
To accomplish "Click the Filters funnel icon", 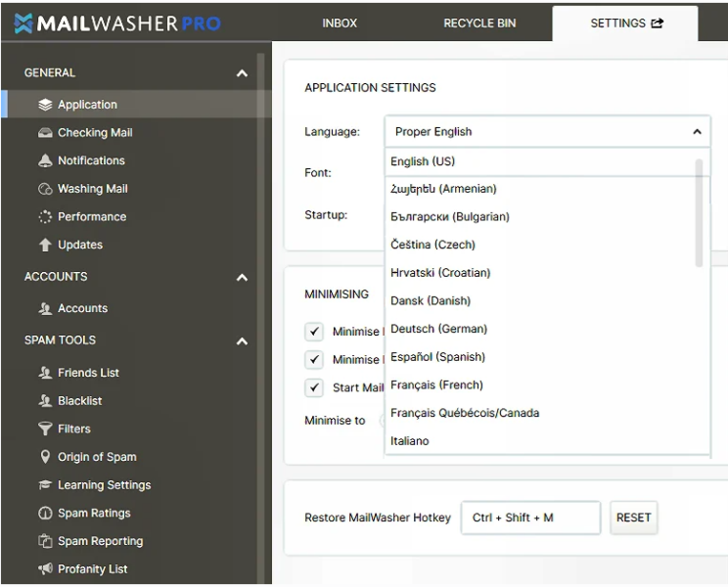I will [x=45, y=429].
